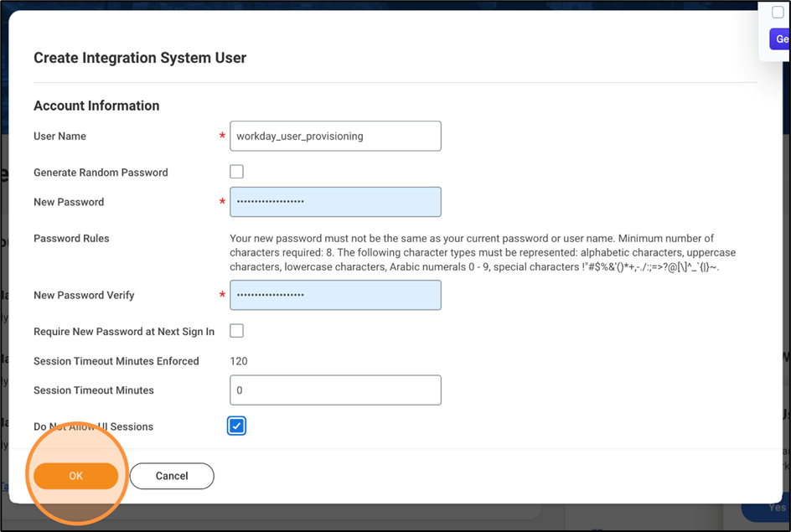Viewport: 791px width, 532px height.
Task: Focus the New Password Verify field
Action: 335,295
